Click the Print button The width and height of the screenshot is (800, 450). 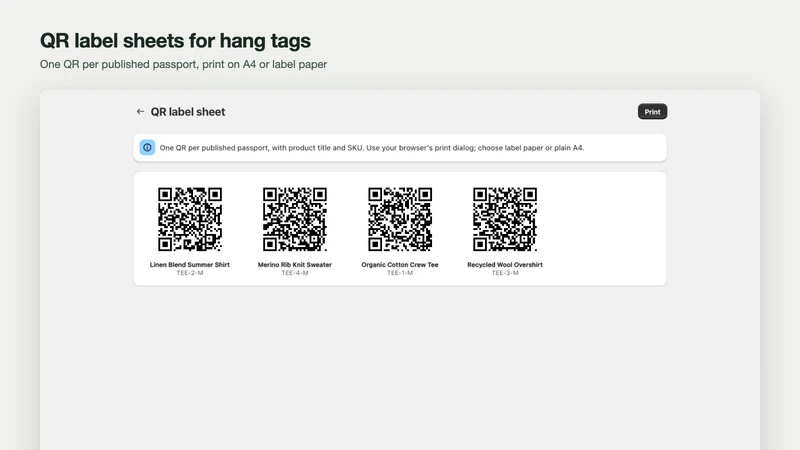pos(652,112)
